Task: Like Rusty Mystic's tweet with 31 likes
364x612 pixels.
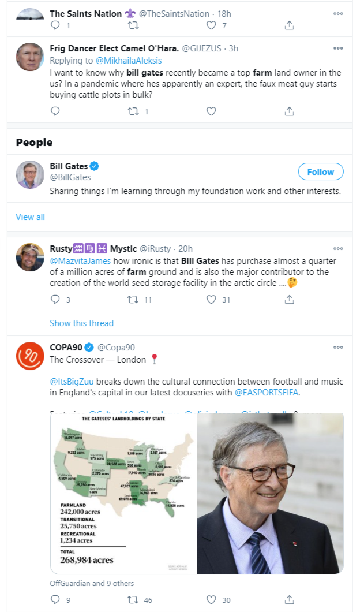Action: (x=211, y=300)
